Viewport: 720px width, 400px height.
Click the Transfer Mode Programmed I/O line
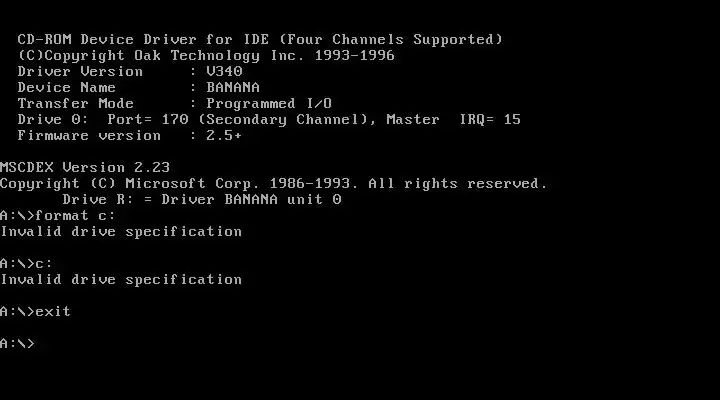pos(174,103)
